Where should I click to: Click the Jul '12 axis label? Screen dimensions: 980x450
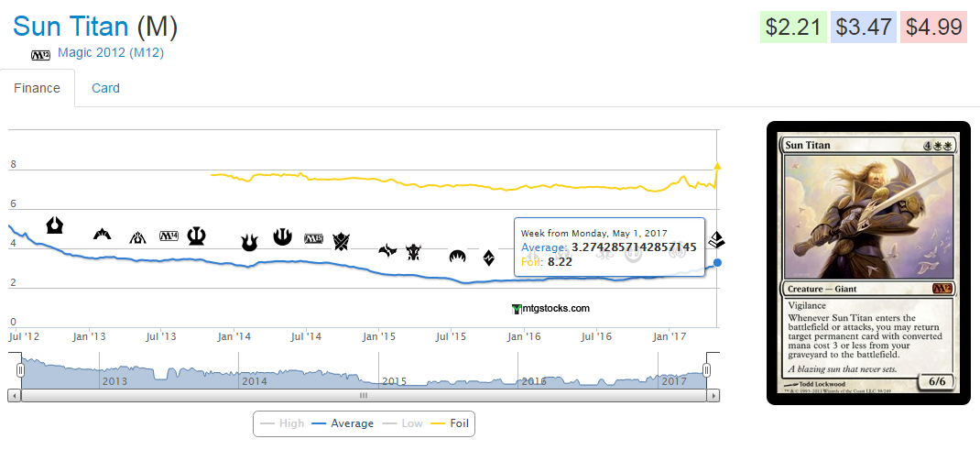pos(25,337)
